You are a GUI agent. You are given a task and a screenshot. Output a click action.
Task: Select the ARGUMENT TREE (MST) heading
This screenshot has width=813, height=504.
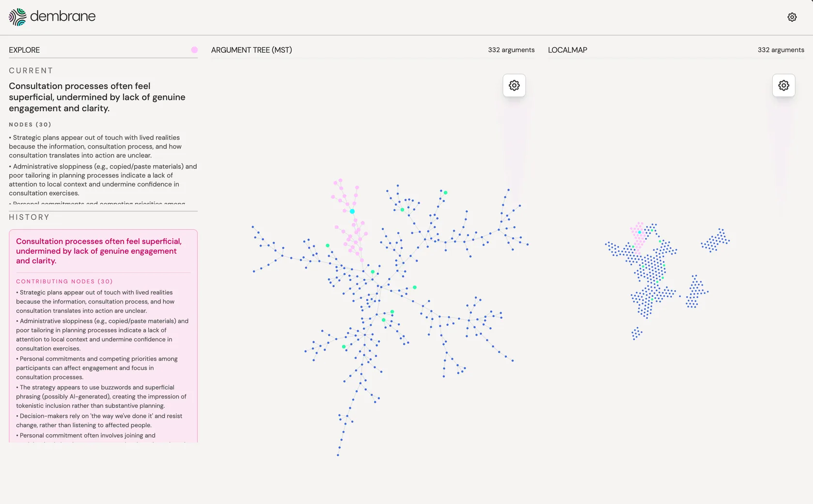pyautogui.click(x=251, y=50)
